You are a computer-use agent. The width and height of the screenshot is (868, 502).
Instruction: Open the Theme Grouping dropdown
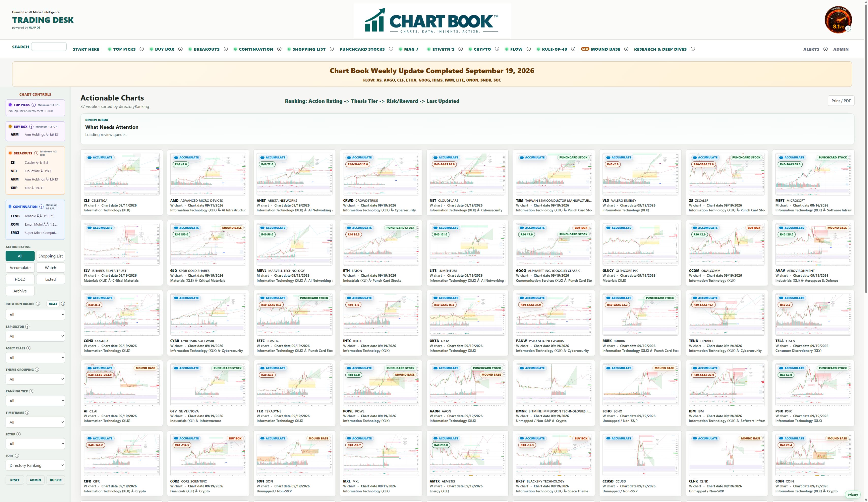tap(35, 379)
